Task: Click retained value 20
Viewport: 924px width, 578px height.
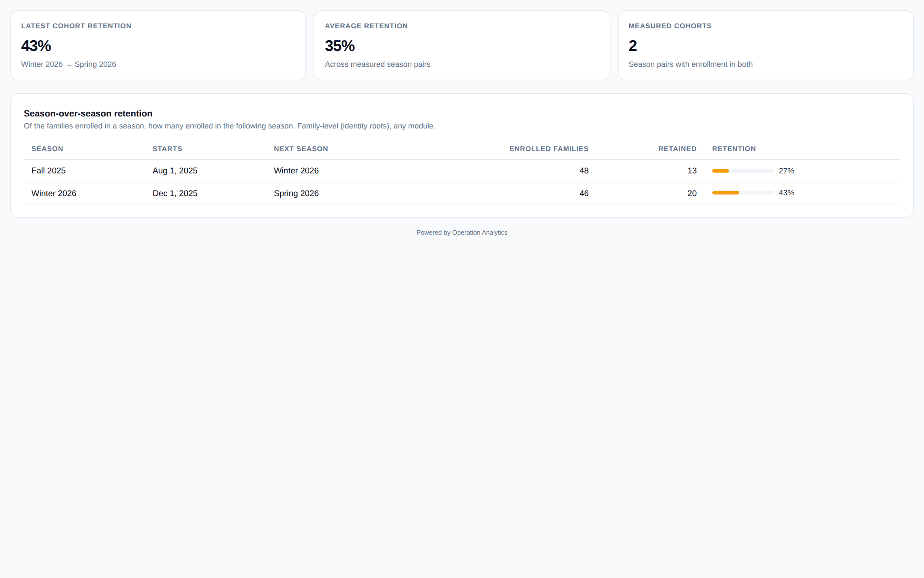Action: 692,193
